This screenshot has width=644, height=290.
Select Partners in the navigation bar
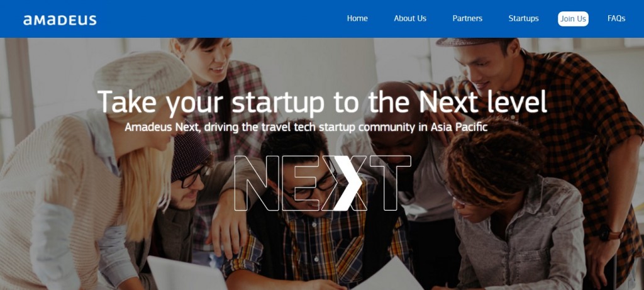pyautogui.click(x=467, y=18)
